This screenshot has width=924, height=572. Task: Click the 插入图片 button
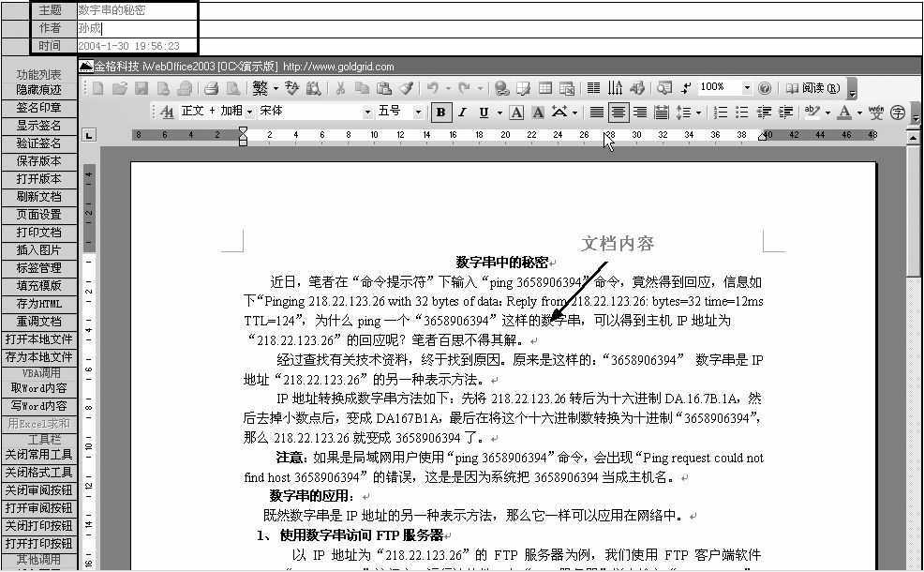click(38, 250)
